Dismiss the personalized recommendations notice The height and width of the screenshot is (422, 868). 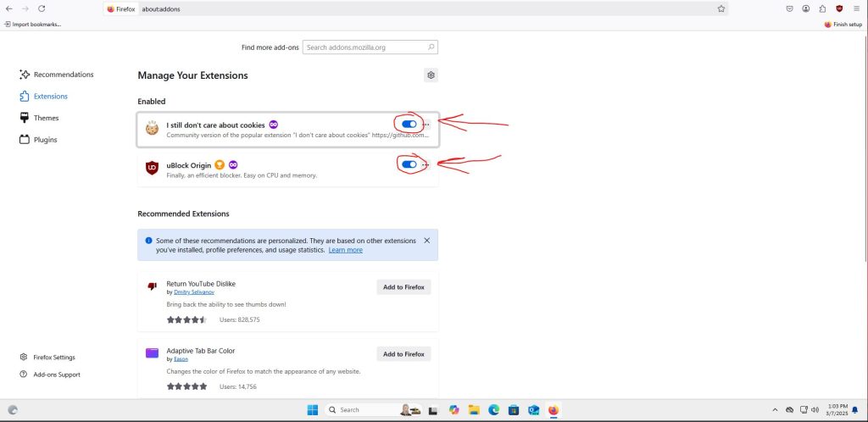(427, 241)
